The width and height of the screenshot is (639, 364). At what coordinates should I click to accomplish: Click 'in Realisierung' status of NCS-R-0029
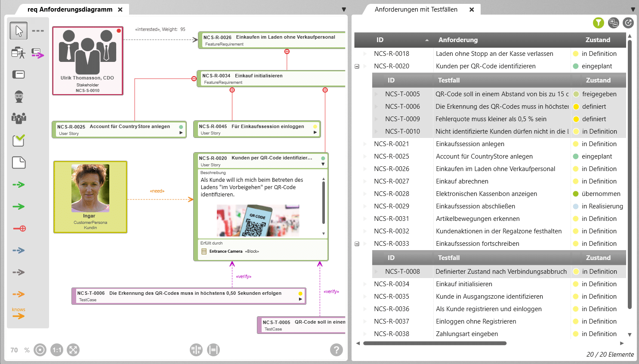pyautogui.click(x=602, y=206)
